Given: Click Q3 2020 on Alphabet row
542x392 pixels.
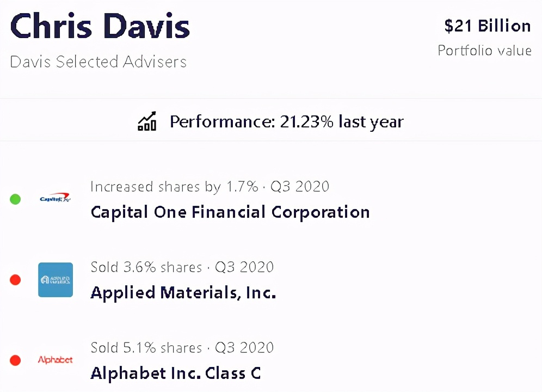Looking at the screenshot, I should pos(244,348).
